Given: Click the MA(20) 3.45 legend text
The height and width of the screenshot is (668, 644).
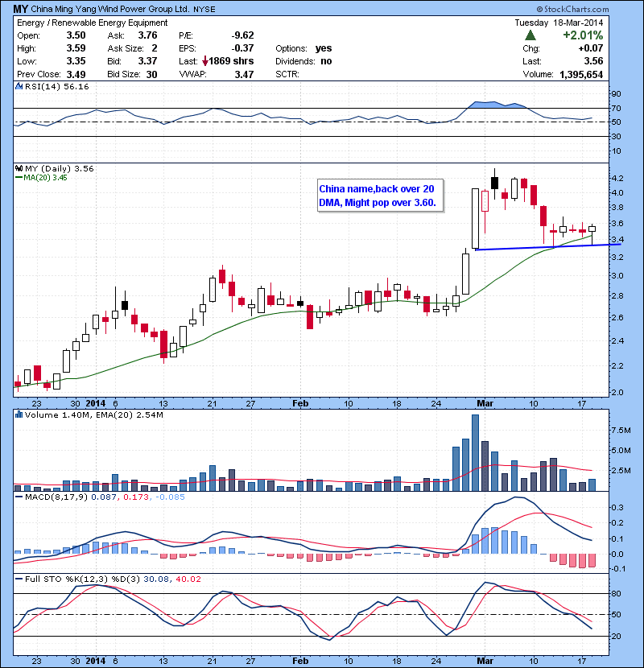Looking at the screenshot, I should point(45,178).
